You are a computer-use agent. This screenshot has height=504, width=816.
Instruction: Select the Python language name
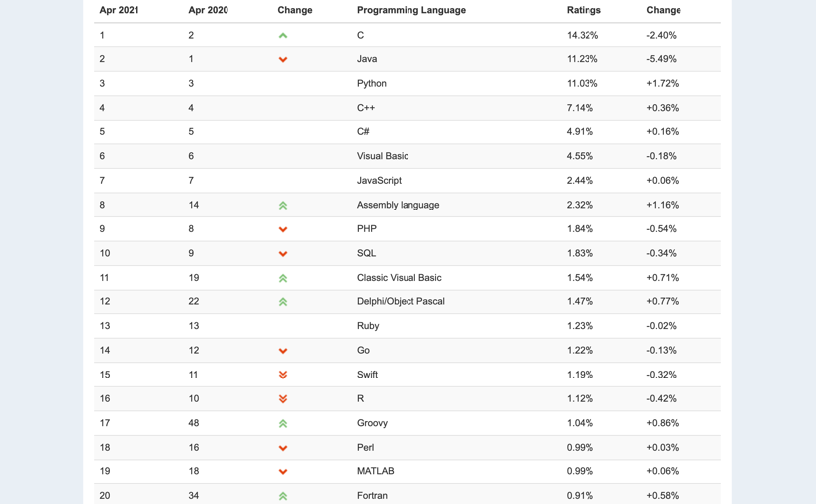[x=372, y=84]
